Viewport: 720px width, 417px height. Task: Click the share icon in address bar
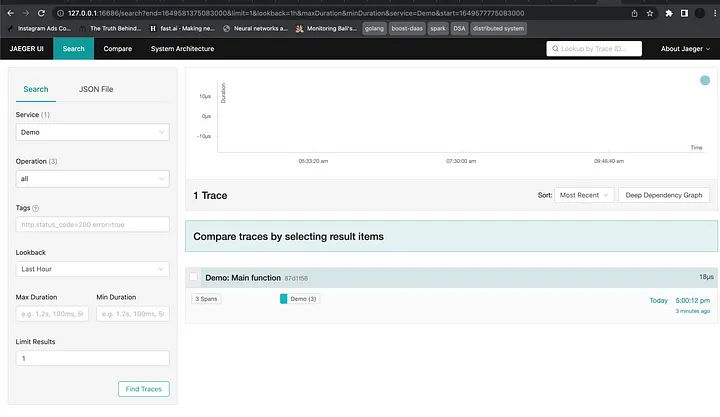635,13
